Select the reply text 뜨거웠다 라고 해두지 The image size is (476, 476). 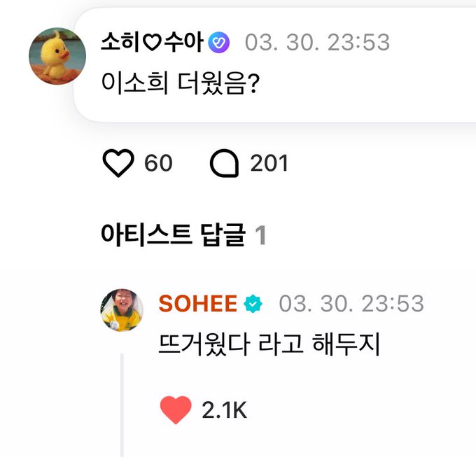[x=269, y=345]
